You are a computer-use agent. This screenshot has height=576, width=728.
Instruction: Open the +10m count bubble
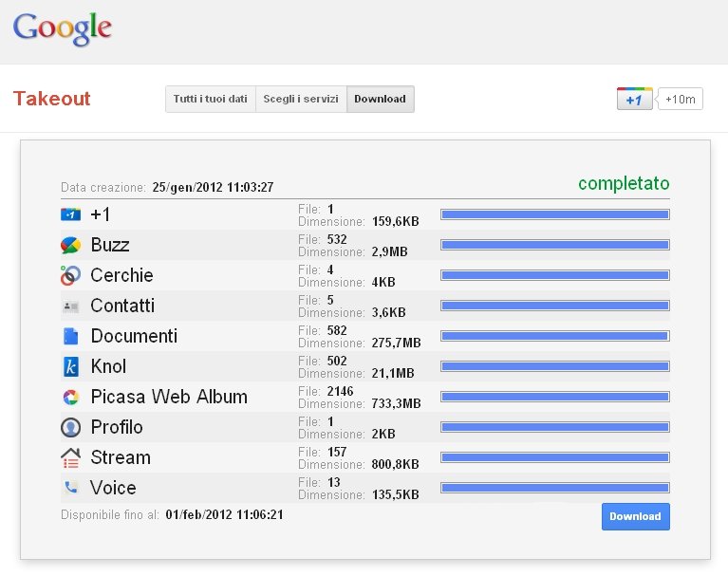(681, 99)
